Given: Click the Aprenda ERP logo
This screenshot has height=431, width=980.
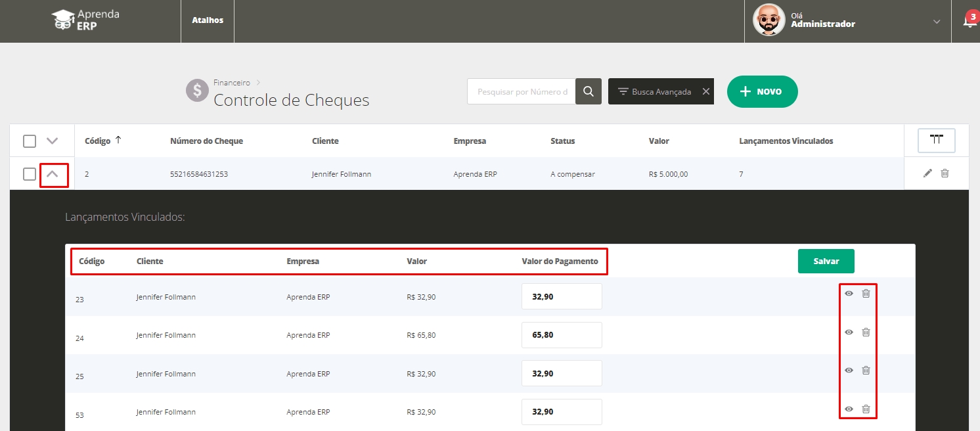Looking at the screenshot, I should (85, 20).
